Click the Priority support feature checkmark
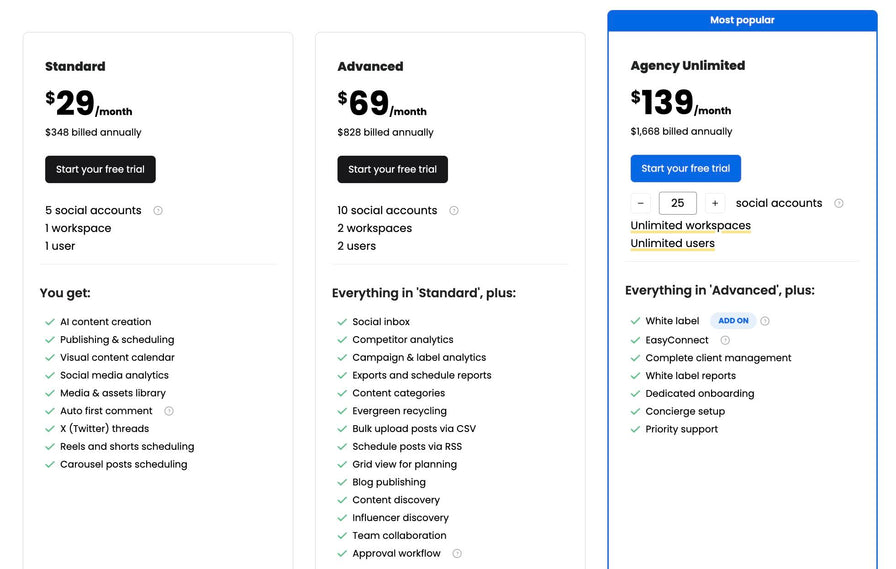 coord(635,429)
